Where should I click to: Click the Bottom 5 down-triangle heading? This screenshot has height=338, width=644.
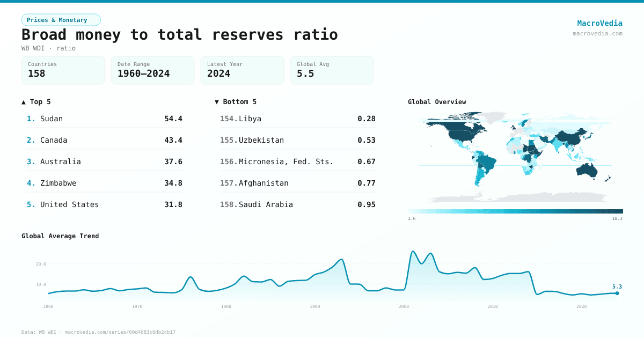pyautogui.click(x=236, y=101)
